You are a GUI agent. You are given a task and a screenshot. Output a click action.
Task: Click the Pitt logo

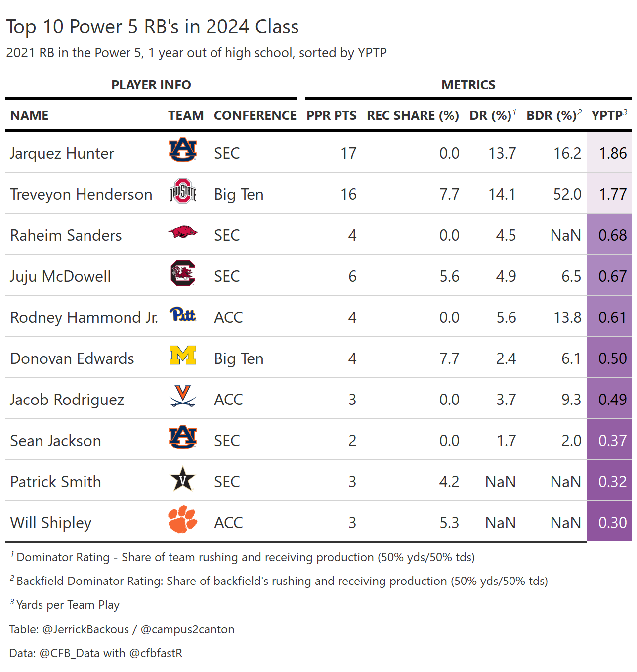(x=183, y=314)
